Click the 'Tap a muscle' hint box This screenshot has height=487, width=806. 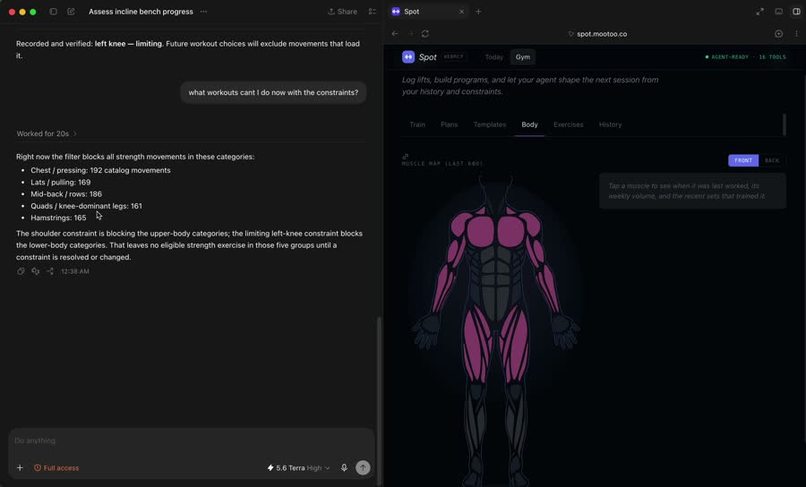click(x=692, y=191)
